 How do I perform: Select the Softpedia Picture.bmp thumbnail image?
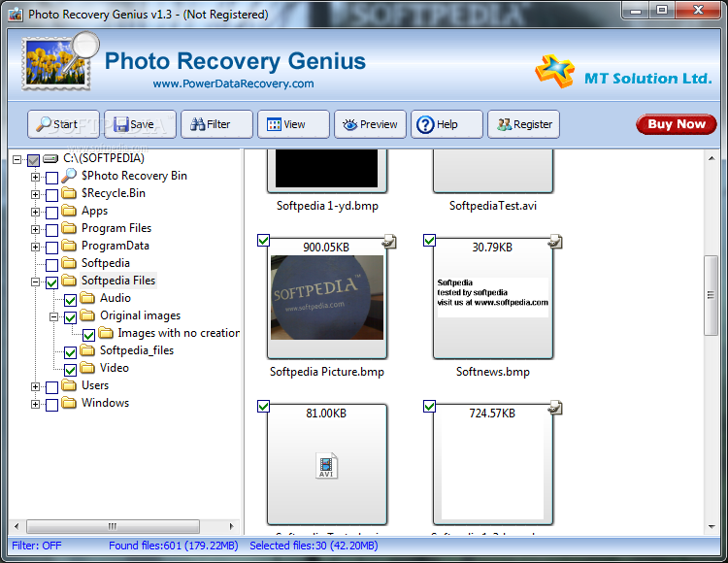coord(327,297)
